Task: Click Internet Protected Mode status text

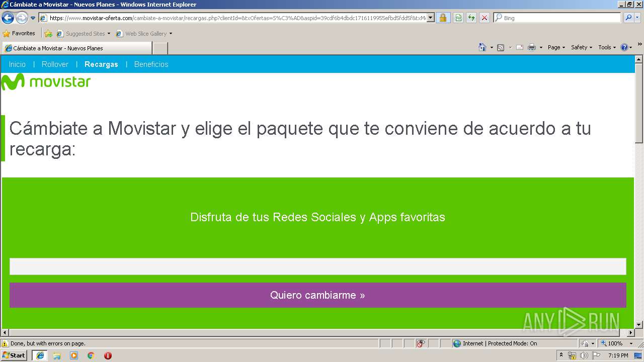Action: point(500,343)
